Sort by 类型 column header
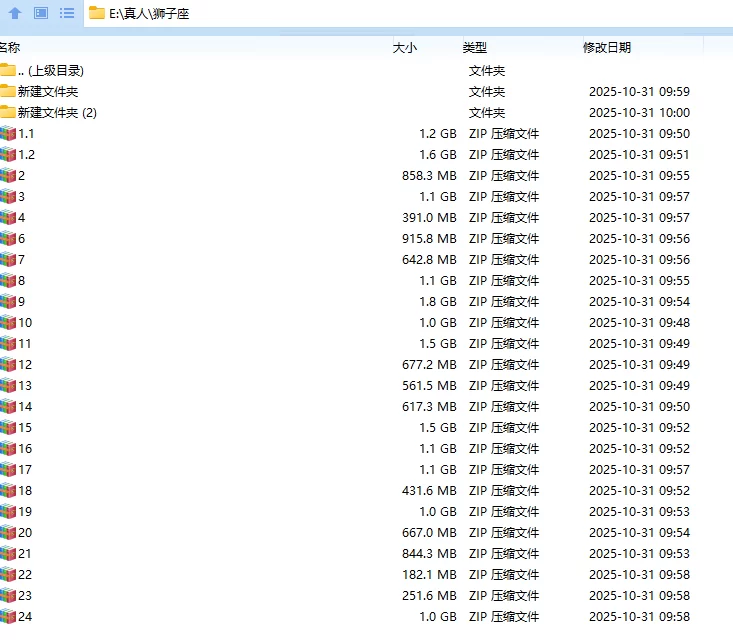The height and width of the screenshot is (642, 733). [x=474, y=47]
